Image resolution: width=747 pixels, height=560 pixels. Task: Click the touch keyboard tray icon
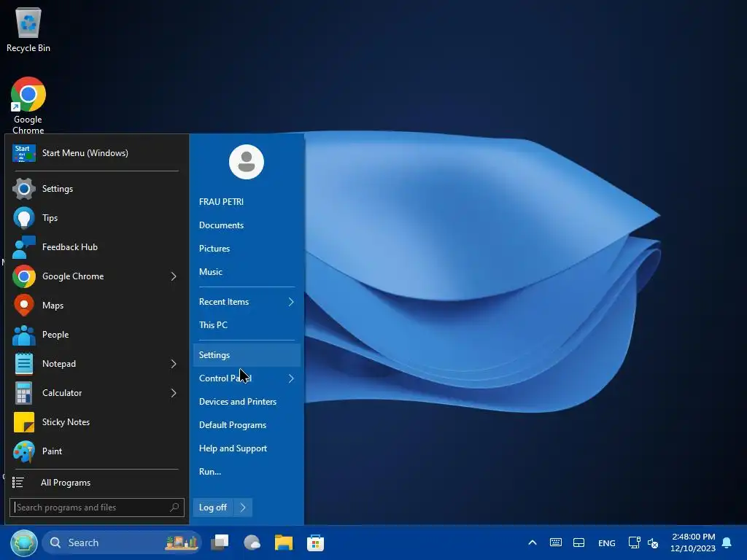(x=555, y=542)
